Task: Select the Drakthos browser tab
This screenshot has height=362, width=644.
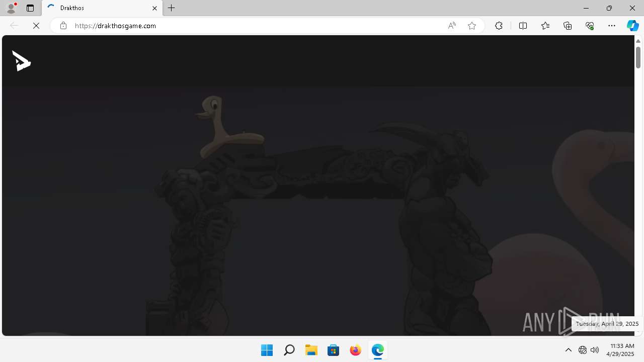Action: [x=102, y=8]
